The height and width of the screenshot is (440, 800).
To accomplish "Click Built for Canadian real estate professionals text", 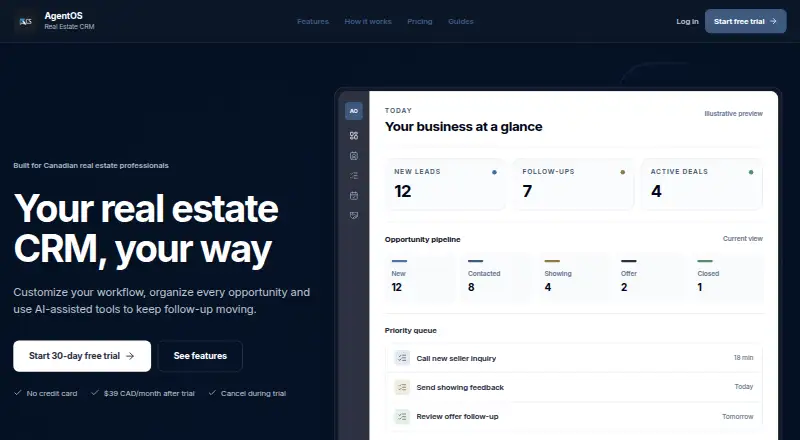I will click(91, 165).
